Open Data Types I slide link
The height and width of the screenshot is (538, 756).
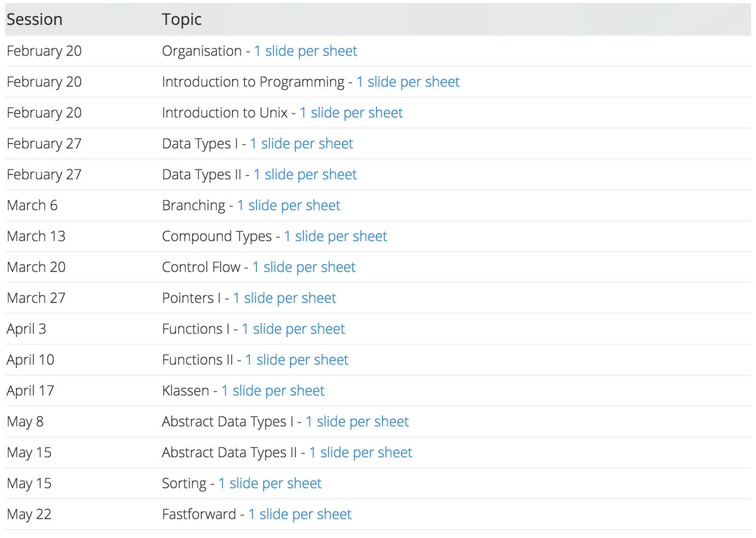click(x=301, y=144)
